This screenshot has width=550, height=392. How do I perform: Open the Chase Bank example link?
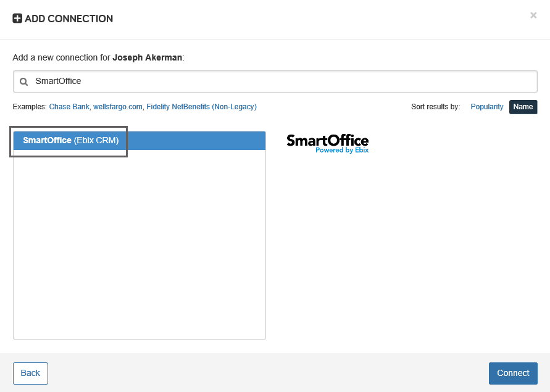[69, 106]
